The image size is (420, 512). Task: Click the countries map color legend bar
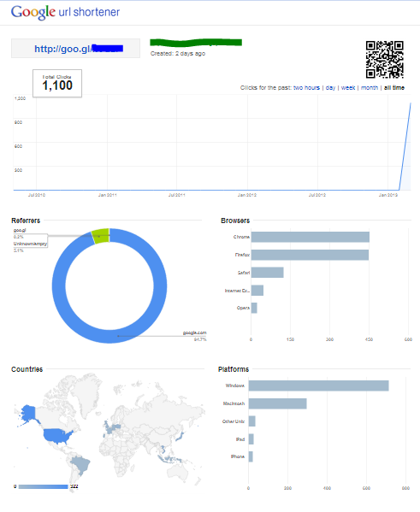[43, 486]
